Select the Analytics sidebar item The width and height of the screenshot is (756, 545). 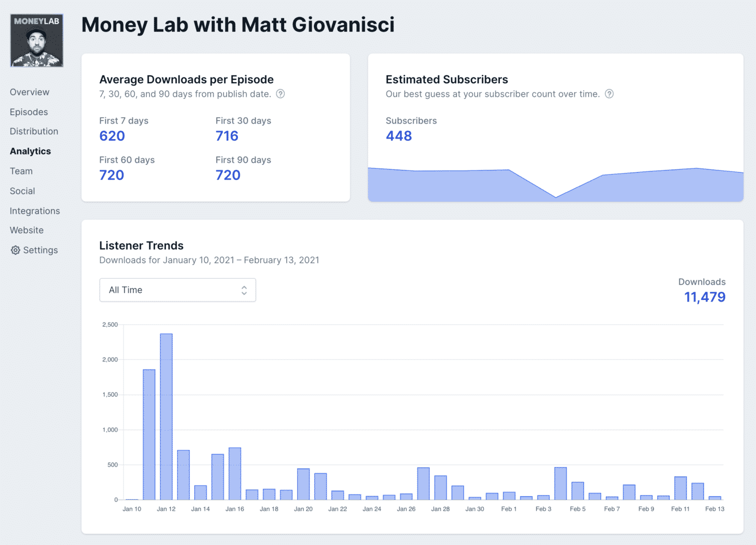click(30, 151)
